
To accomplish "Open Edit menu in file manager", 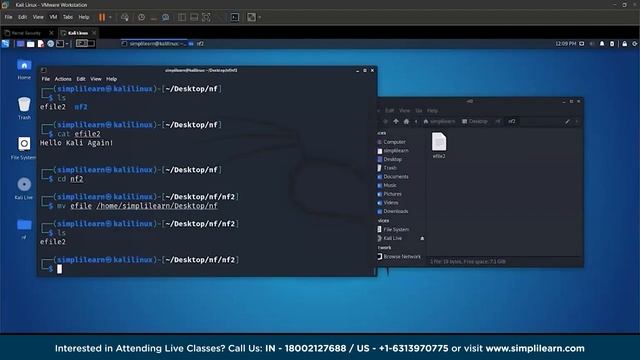I will click(390, 111).
